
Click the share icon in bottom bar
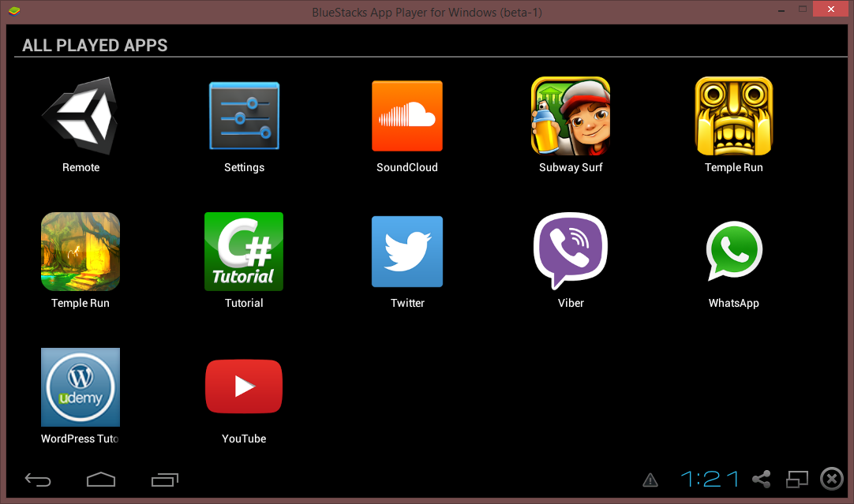762,479
